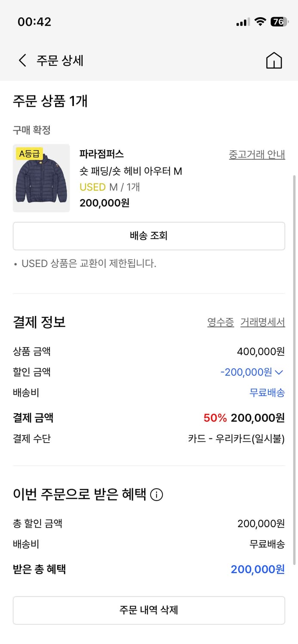The image size is (298, 644).
Task: Tap the 배송 조회 delivery tracking button
Action: (149, 236)
